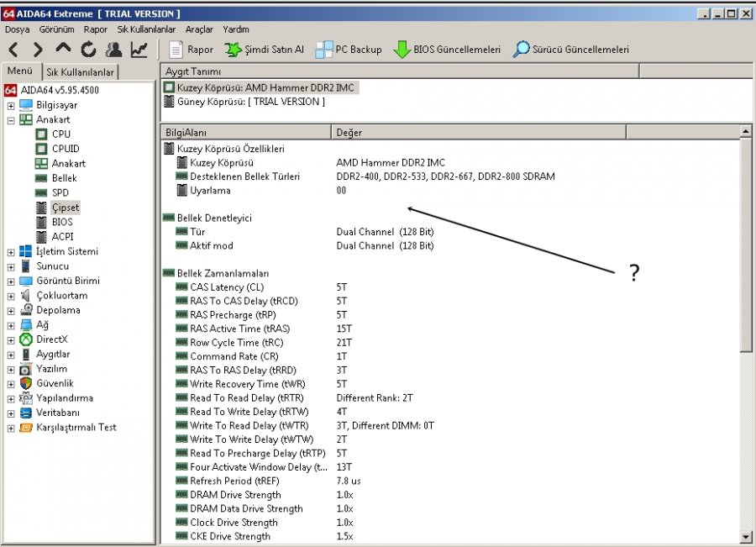Open PC Backup from toolbar
The width and height of the screenshot is (756, 547).
click(349, 50)
